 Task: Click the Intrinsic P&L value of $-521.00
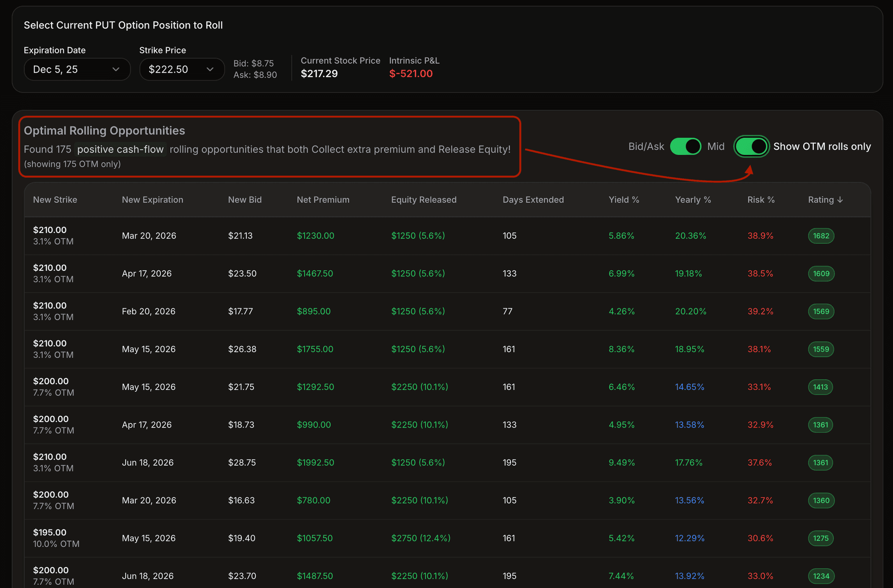pyautogui.click(x=411, y=73)
